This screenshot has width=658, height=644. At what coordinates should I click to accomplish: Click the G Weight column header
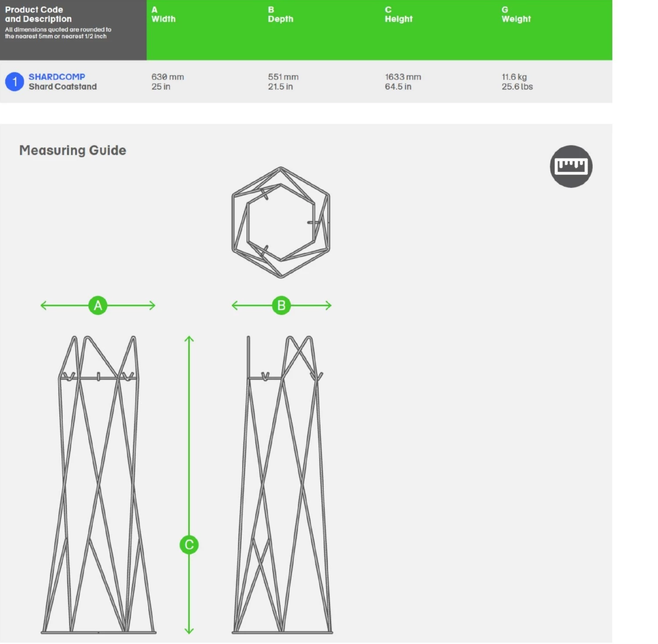(x=516, y=14)
